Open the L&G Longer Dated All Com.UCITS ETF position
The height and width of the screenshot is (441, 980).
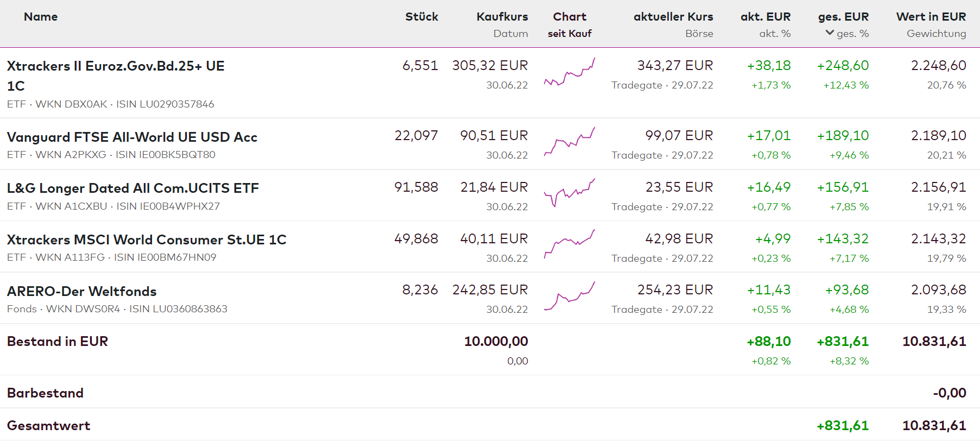pyautogui.click(x=132, y=188)
